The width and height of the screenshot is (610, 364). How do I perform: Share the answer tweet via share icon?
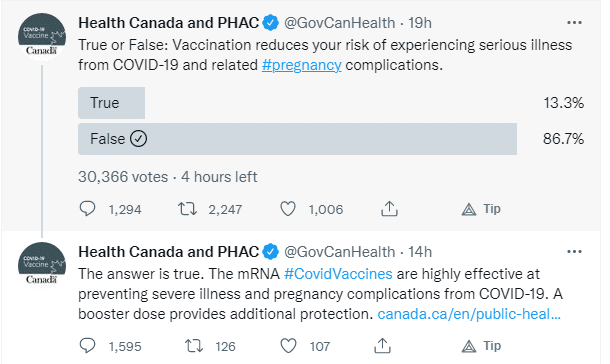tap(382, 345)
